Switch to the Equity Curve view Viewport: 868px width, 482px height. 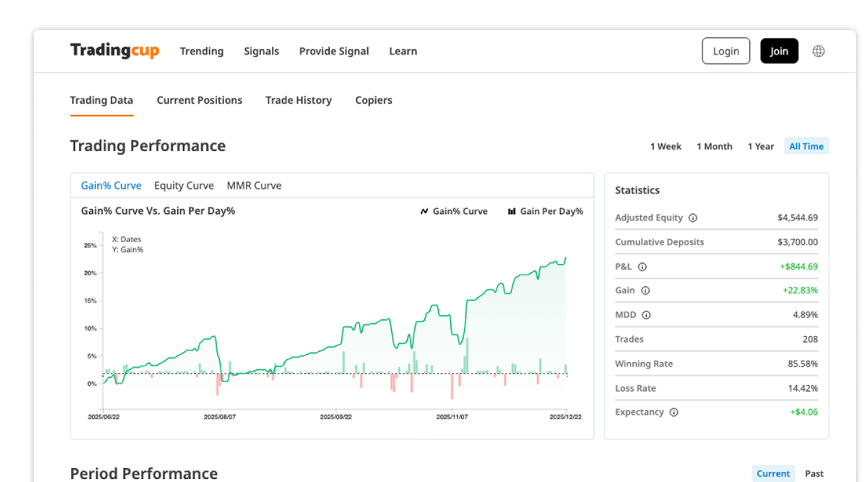click(x=184, y=185)
